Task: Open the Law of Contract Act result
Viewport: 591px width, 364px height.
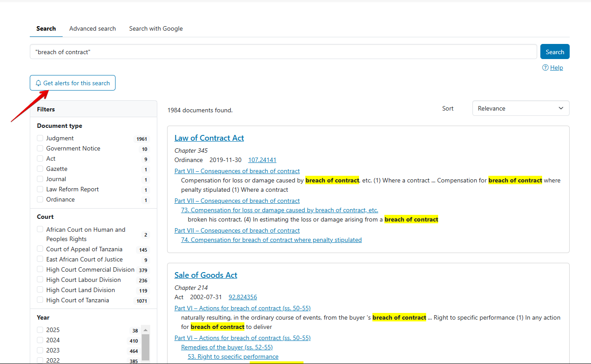Action: 209,138
